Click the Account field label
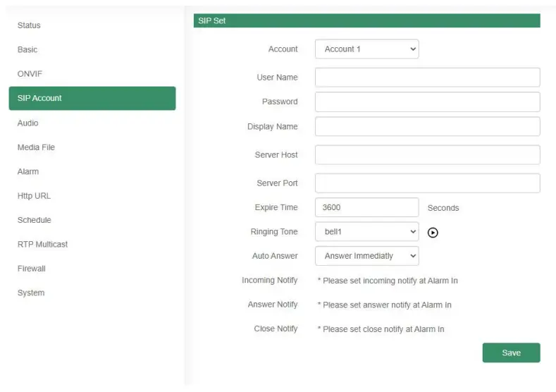 [x=283, y=49]
